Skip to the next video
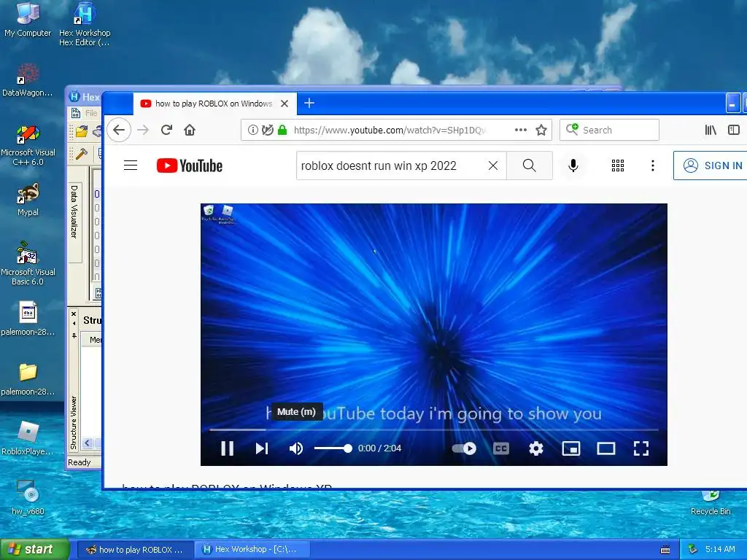The height and width of the screenshot is (560, 747). tap(262, 448)
